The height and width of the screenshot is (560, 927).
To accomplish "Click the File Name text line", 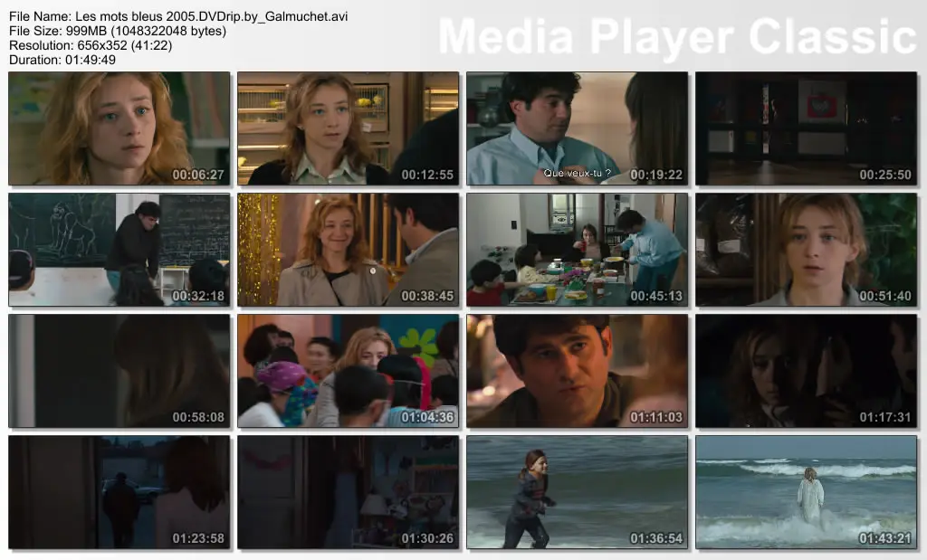I will pos(178,16).
